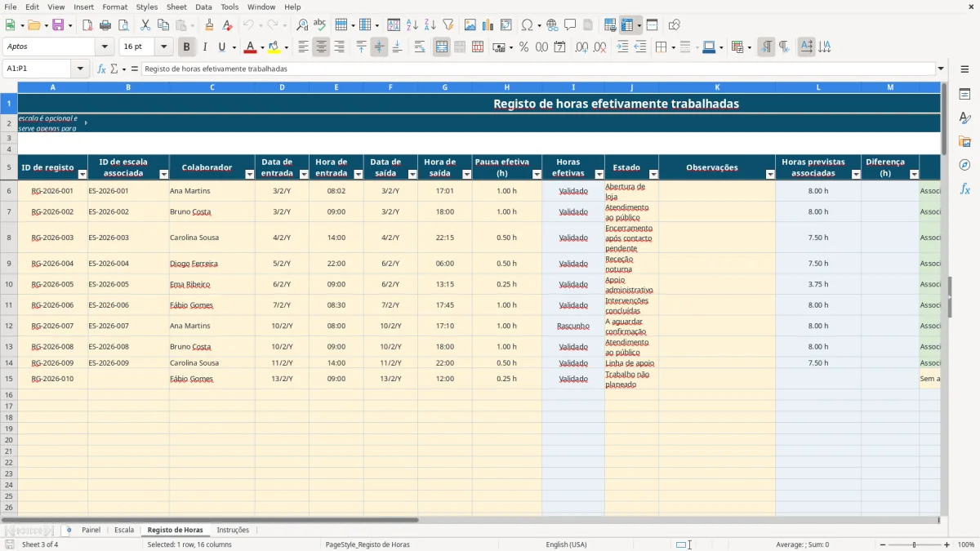Open ID de registo filter dropdown
The height and width of the screenshot is (551, 980).
(82, 174)
